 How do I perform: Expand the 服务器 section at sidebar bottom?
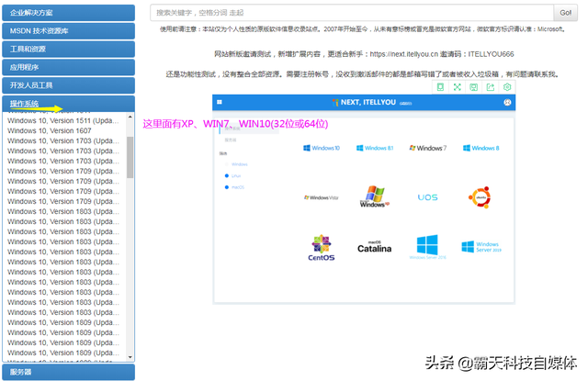(x=68, y=373)
